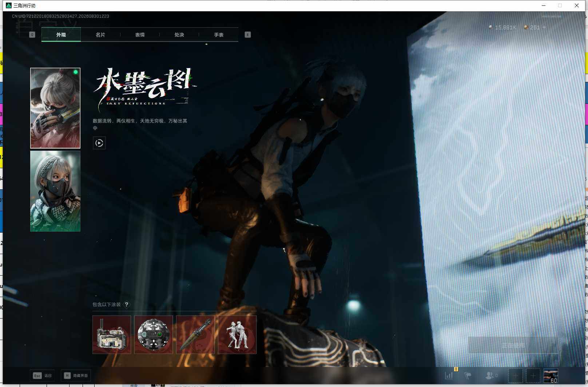Click the 三角洲行动 app icon in title bar
Screen dimensions: 588x387
click(9, 5)
